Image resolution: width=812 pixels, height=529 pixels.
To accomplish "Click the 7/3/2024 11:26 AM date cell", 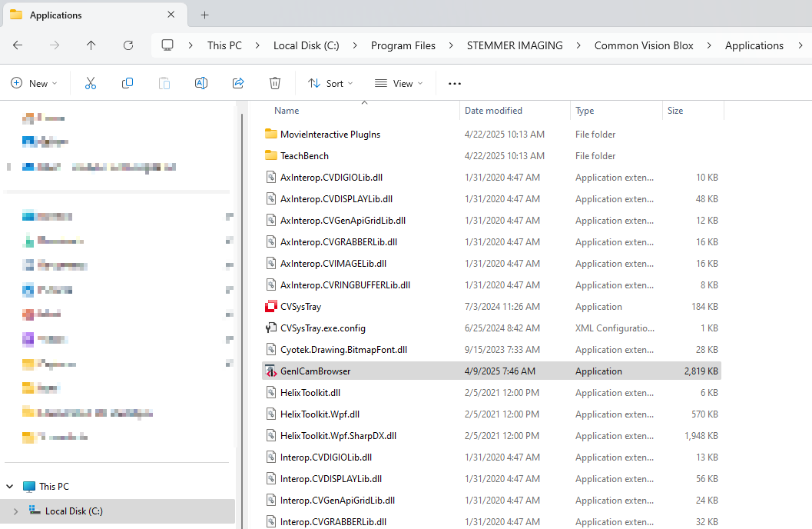I will pyautogui.click(x=502, y=307).
